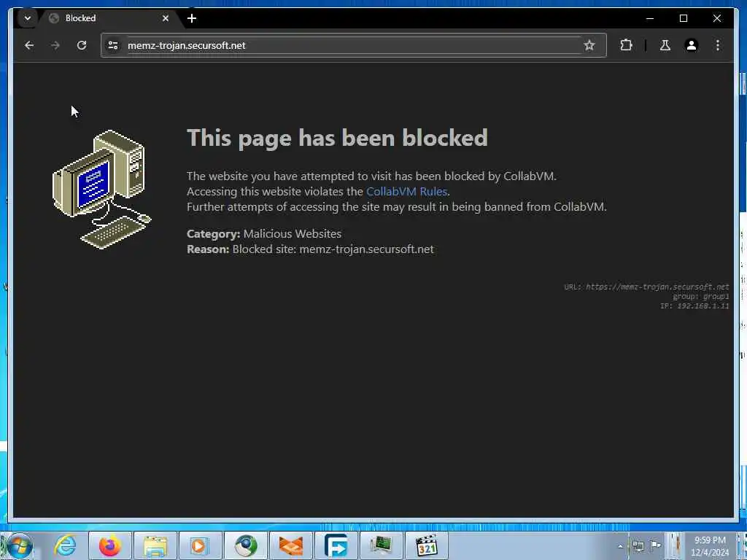Open the monitor-screen app on the taskbar
The height and width of the screenshot is (560, 747).
381,545
